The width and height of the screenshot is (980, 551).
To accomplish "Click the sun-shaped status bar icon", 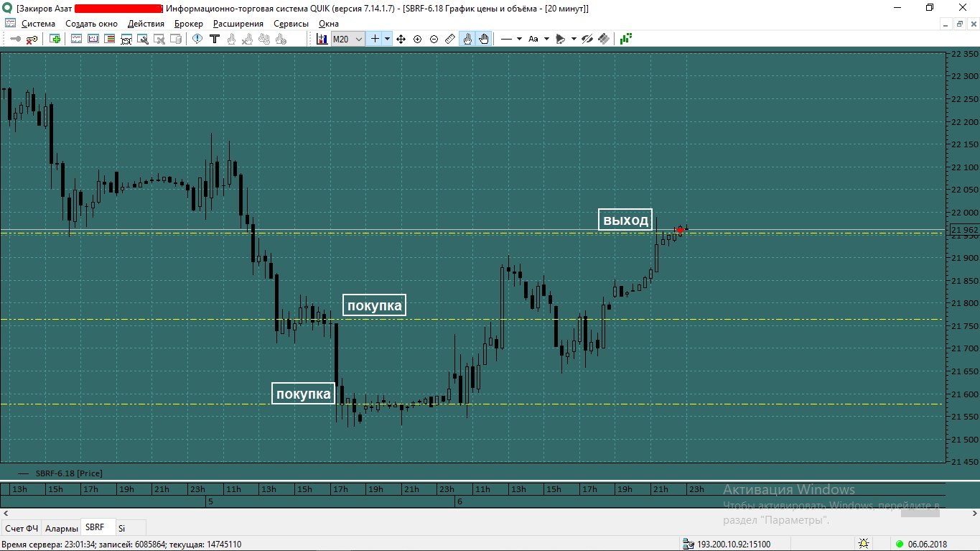I will pyautogui.click(x=863, y=544).
